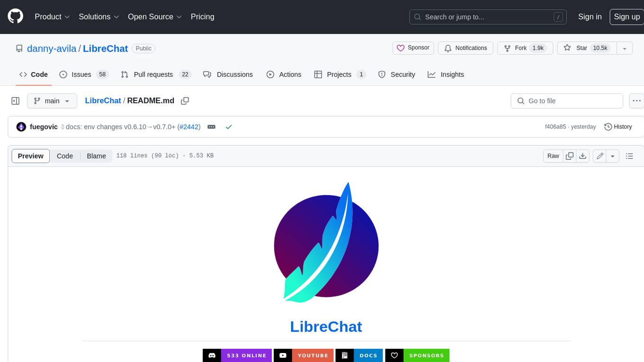Open the Pricing page
Viewport: 644px width, 362px height.
tap(202, 17)
